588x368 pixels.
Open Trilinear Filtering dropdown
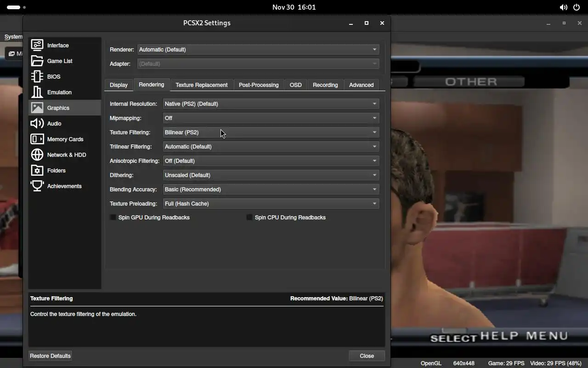tap(271, 146)
